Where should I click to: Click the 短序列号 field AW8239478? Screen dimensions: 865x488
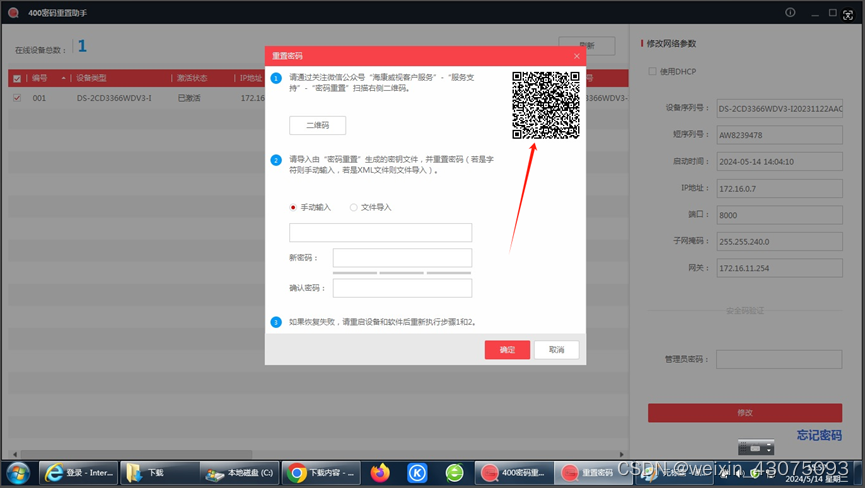point(779,135)
